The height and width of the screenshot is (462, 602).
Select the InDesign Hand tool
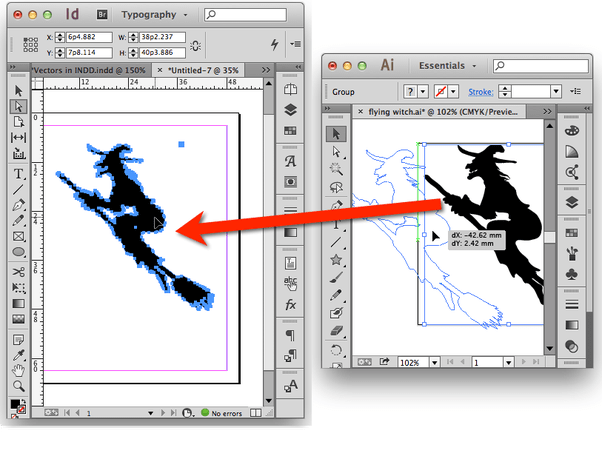coord(18,371)
